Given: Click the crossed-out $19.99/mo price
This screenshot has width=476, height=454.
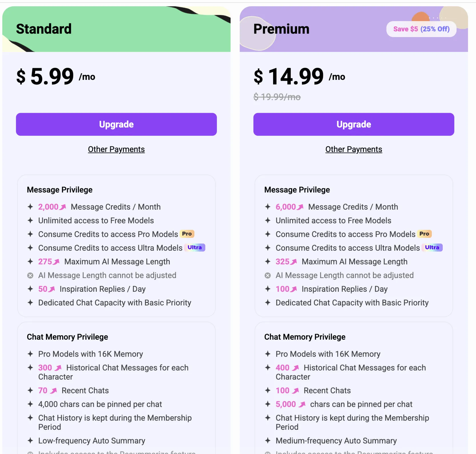Looking at the screenshot, I should tap(277, 97).
